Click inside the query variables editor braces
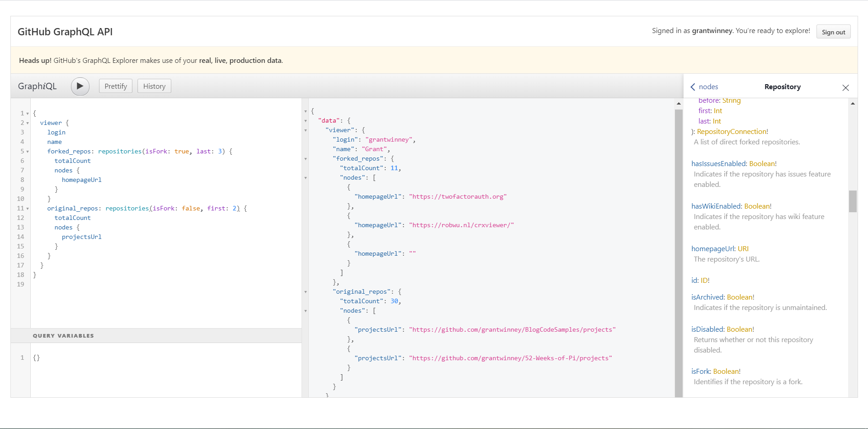 point(36,357)
